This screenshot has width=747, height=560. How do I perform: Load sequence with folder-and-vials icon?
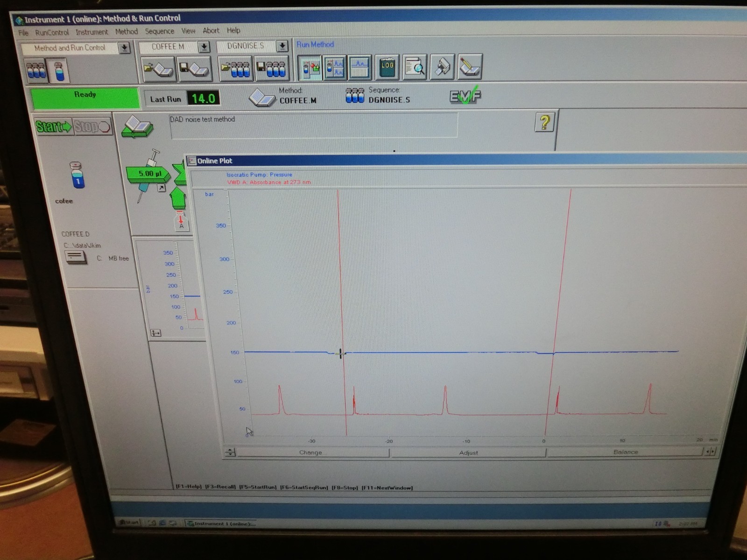click(x=235, y=69)
